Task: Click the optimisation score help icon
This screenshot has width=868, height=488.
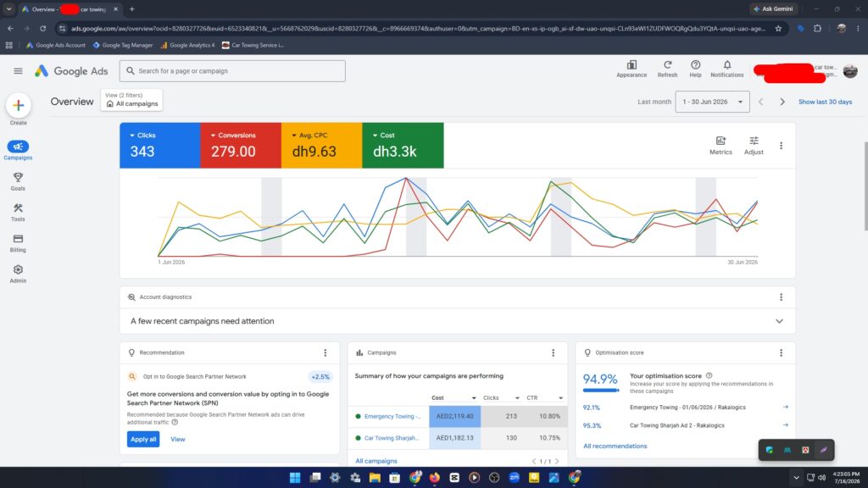Action: 709,375
